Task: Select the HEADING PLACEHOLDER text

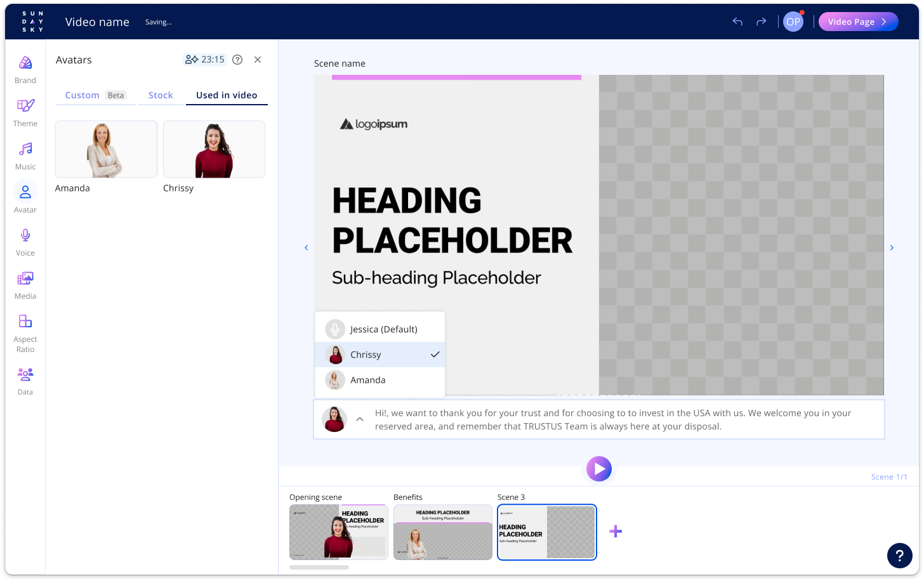Action: pyautogui.click(x=452, y=220)
